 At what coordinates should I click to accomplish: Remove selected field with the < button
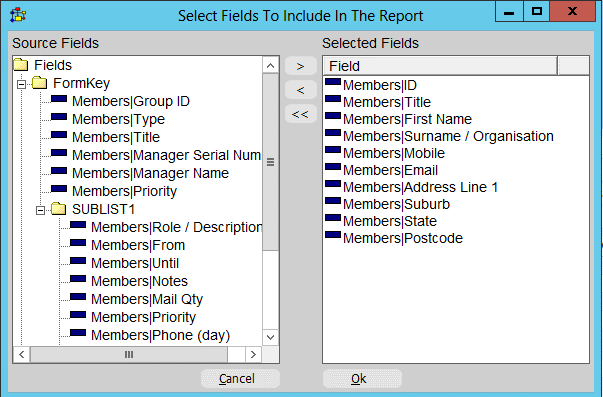pos(301,90)
